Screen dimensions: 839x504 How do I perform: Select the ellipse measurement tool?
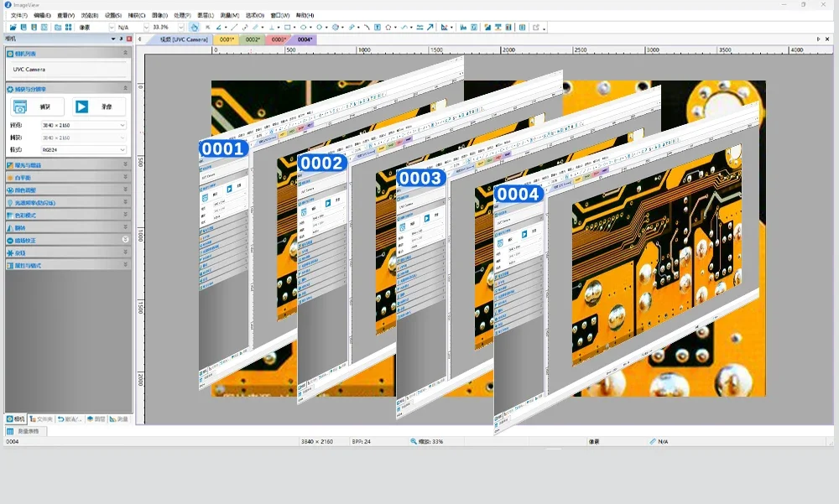click(x=304, y=28)
